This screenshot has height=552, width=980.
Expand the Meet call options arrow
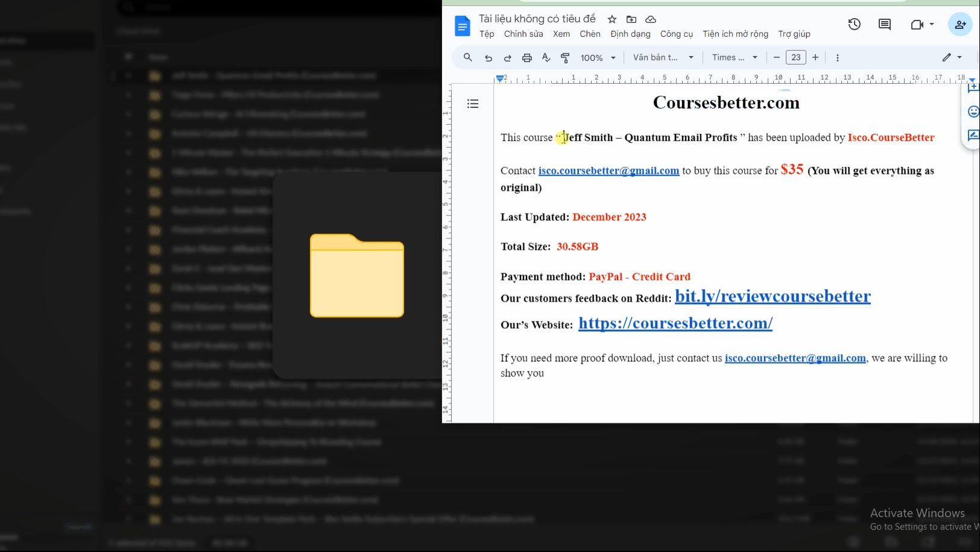tap(932, 24)
